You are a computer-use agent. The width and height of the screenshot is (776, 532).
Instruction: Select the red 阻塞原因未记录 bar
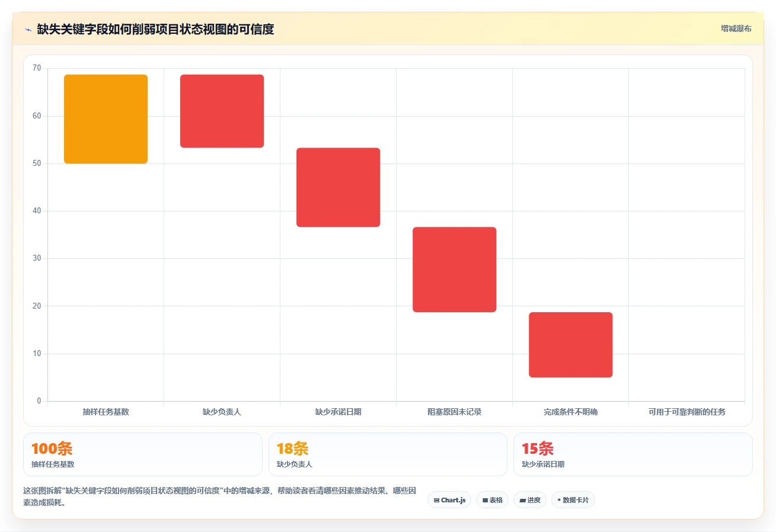pos(454,270)
